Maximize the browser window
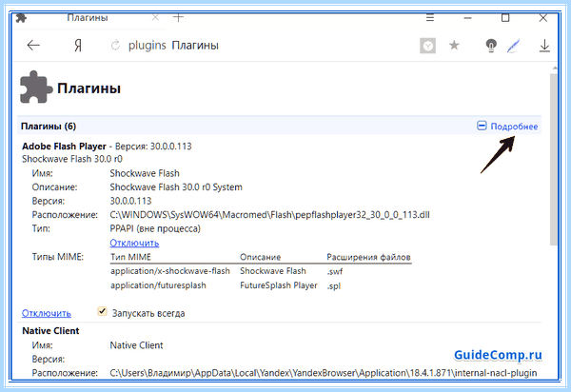Image resolution: width=571 pixels, height=392 pixels. 505,17
